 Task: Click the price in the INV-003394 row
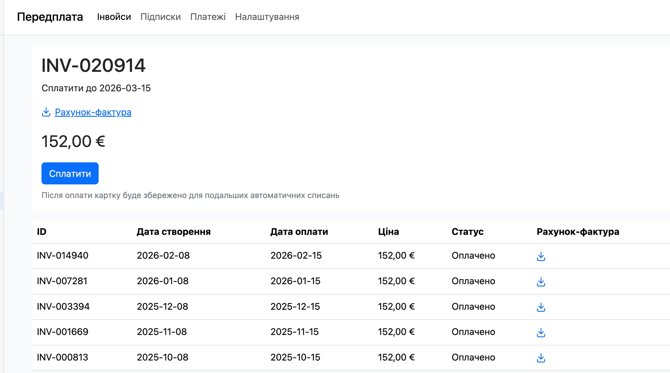pos(396,307)
